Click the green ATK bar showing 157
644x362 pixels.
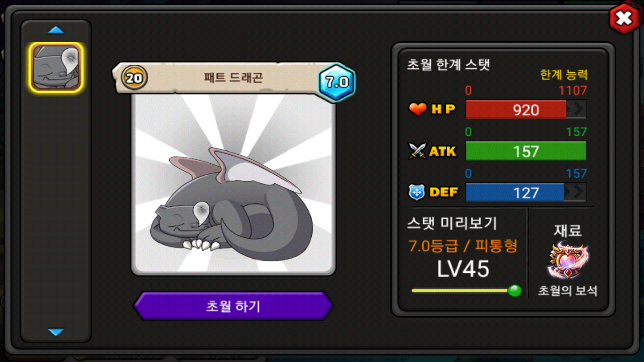click(526, 151)
